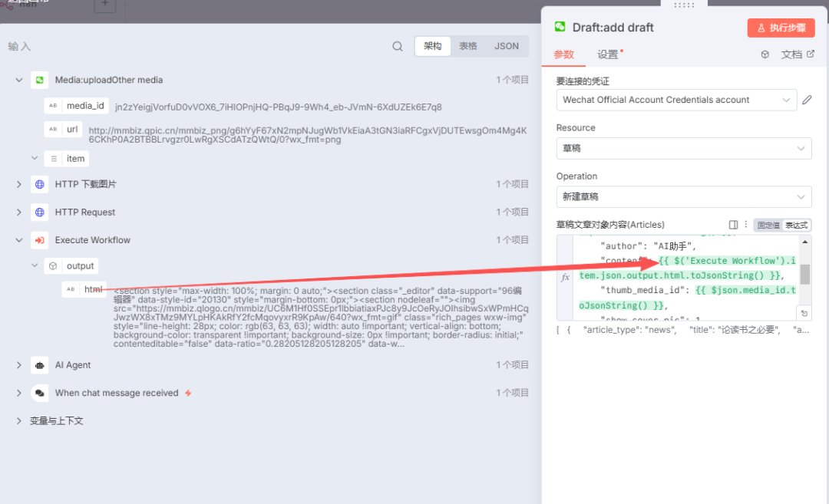Click the url field tag
The width and height of the screenshot is (829, 504).
click(64, 130)
